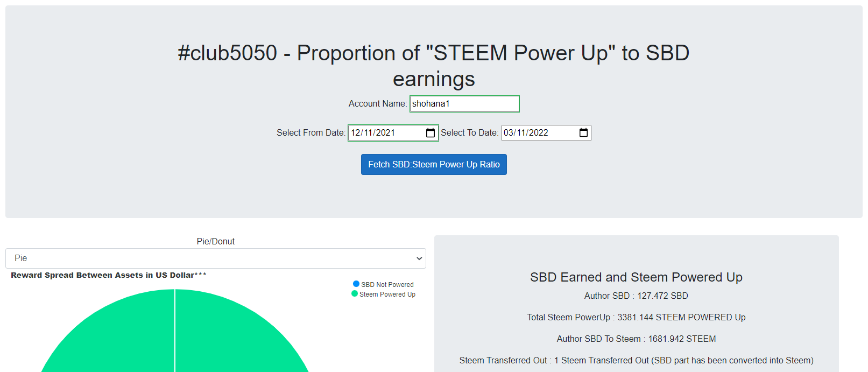
Task: Open calendar picker in From Date field
Action: (431, 133)
